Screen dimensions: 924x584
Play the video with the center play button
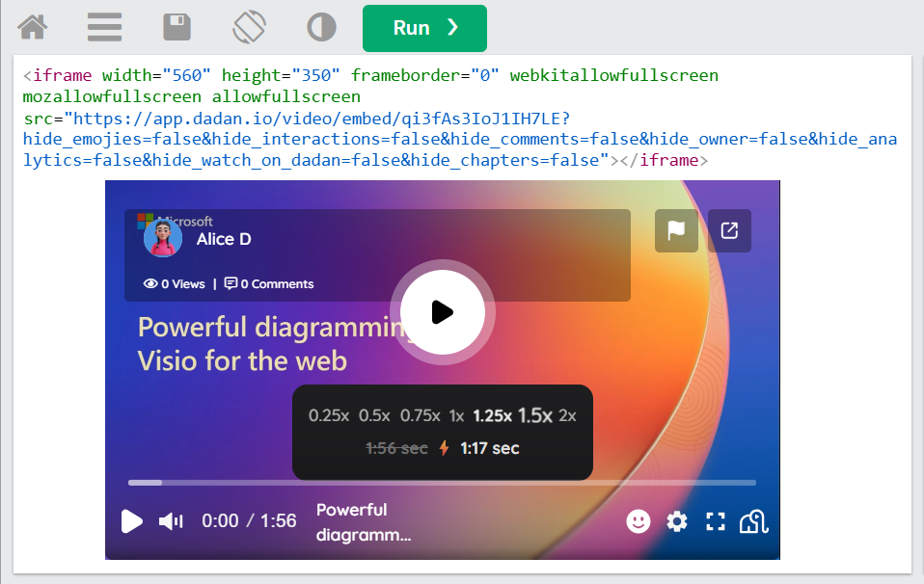tap(443, 311)
